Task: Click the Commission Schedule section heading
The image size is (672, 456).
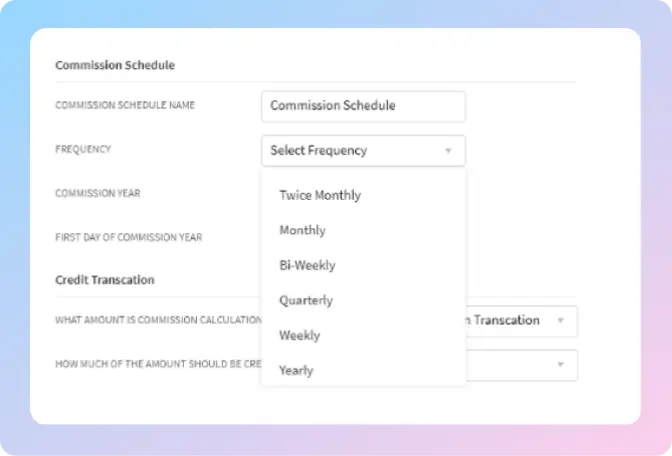Action: 115,65
